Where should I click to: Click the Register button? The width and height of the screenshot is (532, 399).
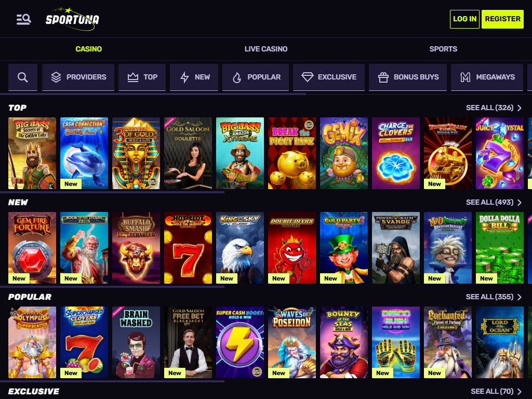(502, 19)
